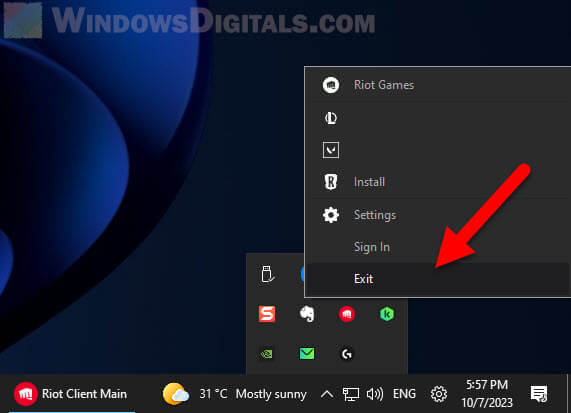Click the green envelope mail tray icon
Viewport: 571px width, 413px height.
coord(307,354)
